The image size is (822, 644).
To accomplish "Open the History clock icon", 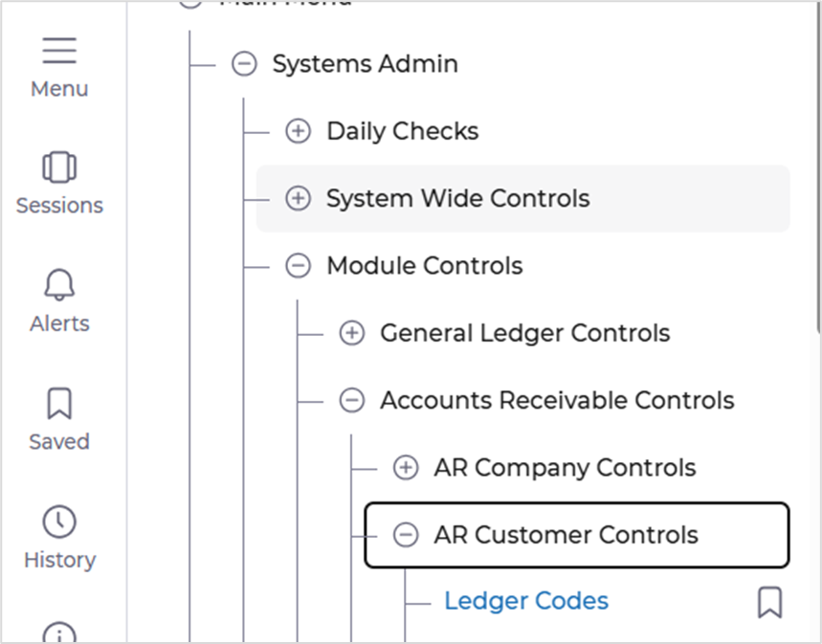I will (x=59, y=522).
